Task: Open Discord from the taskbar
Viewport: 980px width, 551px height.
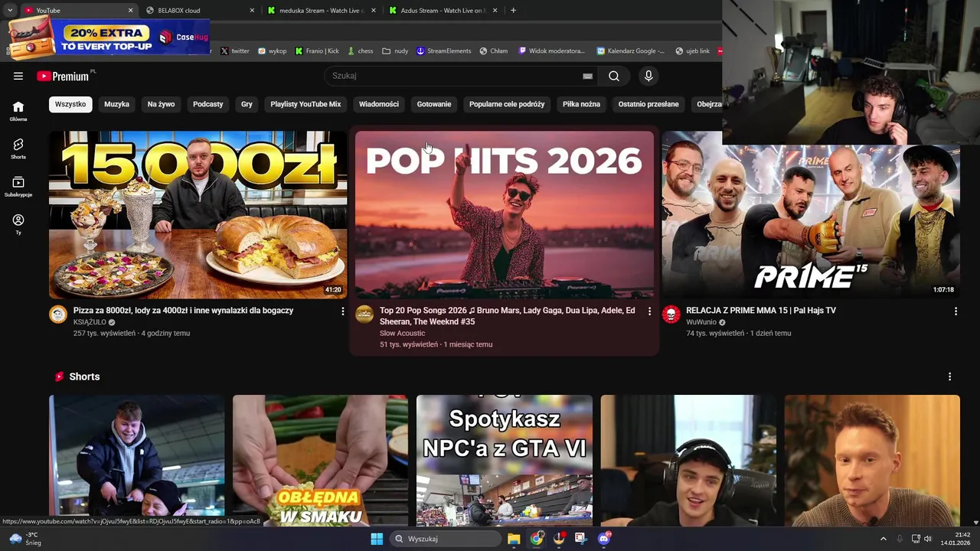Action: tap(604, 539)
